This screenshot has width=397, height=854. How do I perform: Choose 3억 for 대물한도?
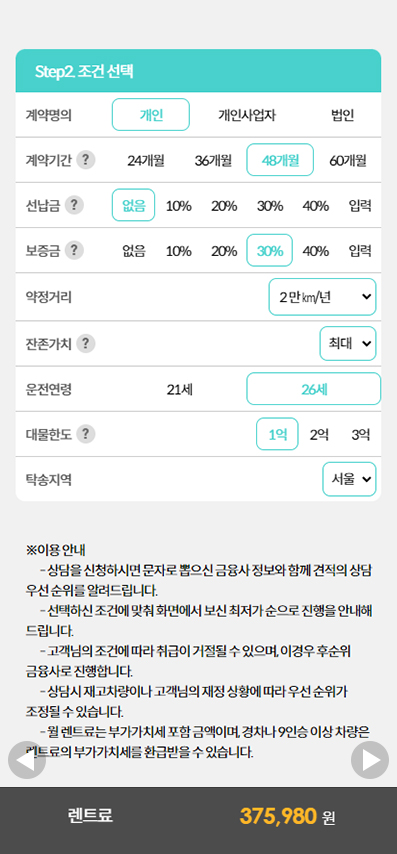coord(361,435)
